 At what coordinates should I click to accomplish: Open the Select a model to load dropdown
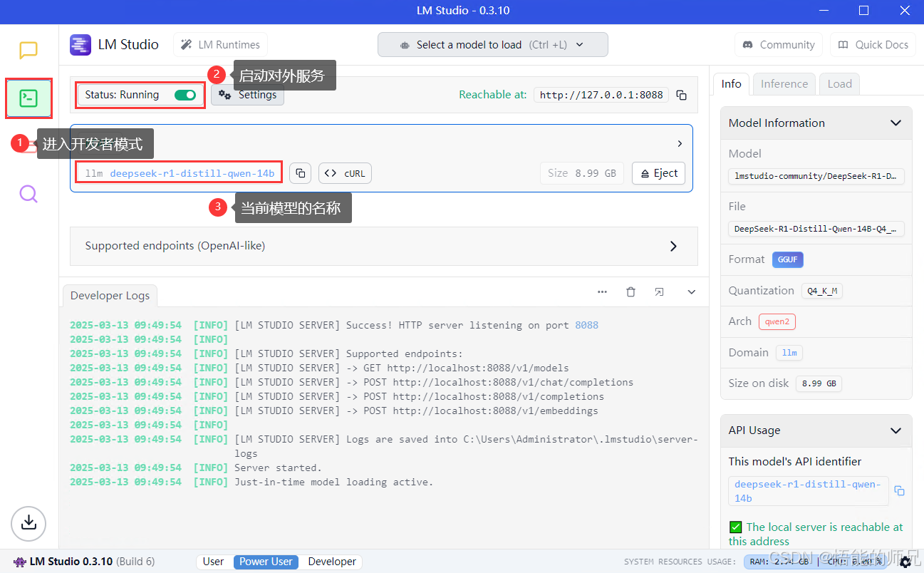pyautogui.click(x=493, y=45)
